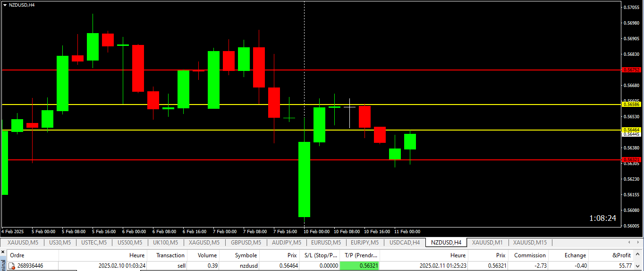
Task: Open the USDCAD,H4 chart tab
Action: point(405,243)
